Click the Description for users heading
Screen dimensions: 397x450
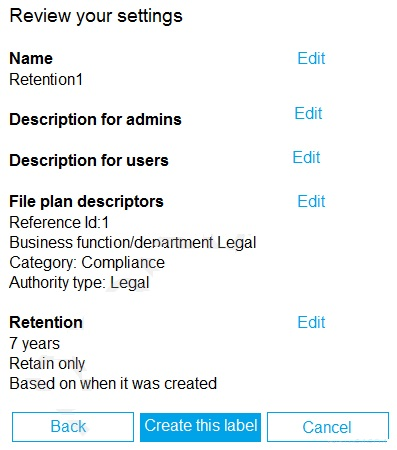pyautogui.click(x=89, y=160)
